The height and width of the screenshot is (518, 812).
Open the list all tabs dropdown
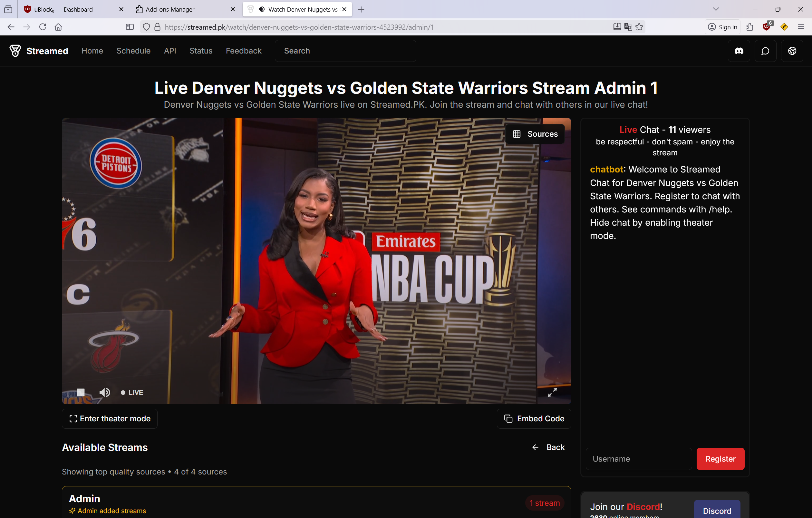pyautogui.click(x=716, y=9)
